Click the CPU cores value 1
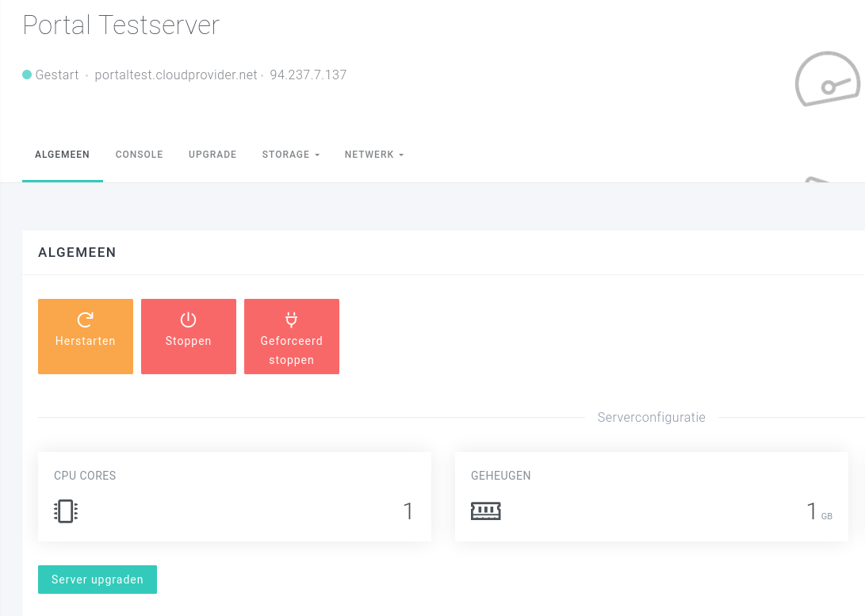The width and height of the screenshot is (865, 616). (408, 511)
